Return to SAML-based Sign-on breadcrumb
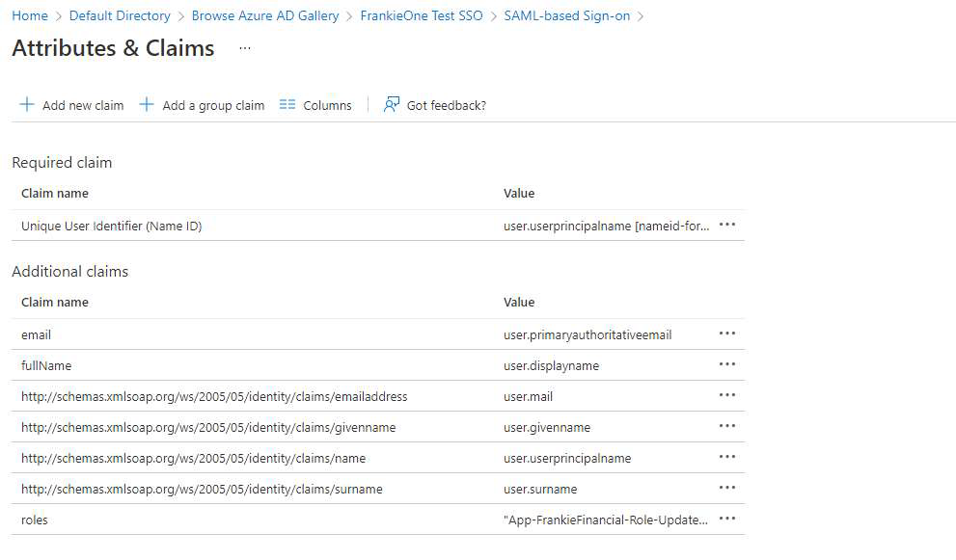956x560 pixels. point(569,15)
